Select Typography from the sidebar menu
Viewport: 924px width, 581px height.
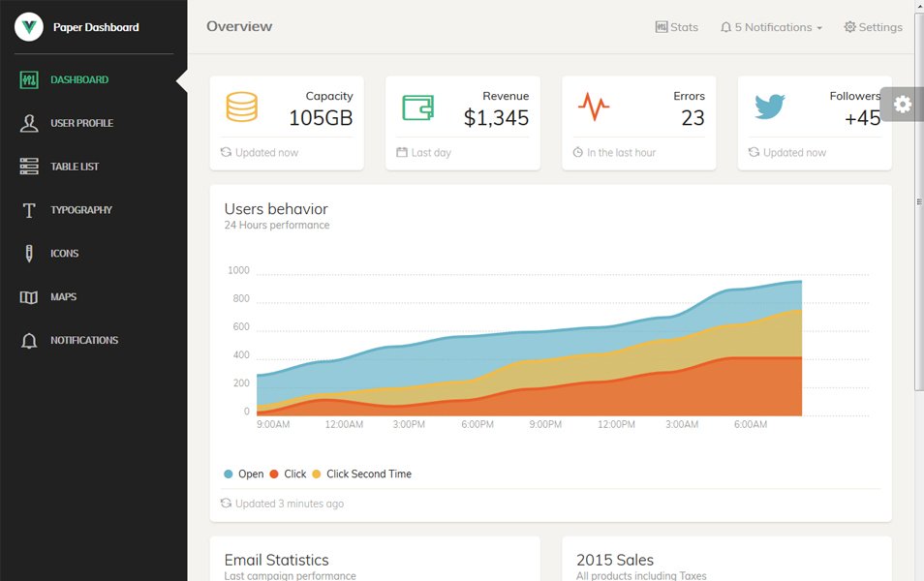(x=81, y=210)
